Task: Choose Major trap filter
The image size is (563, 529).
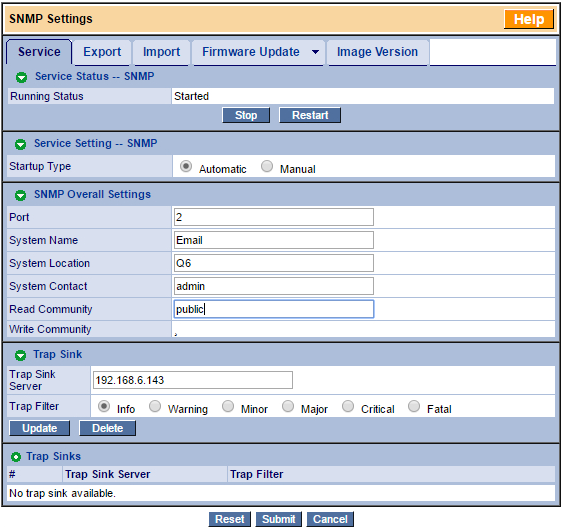Action: 288,406
